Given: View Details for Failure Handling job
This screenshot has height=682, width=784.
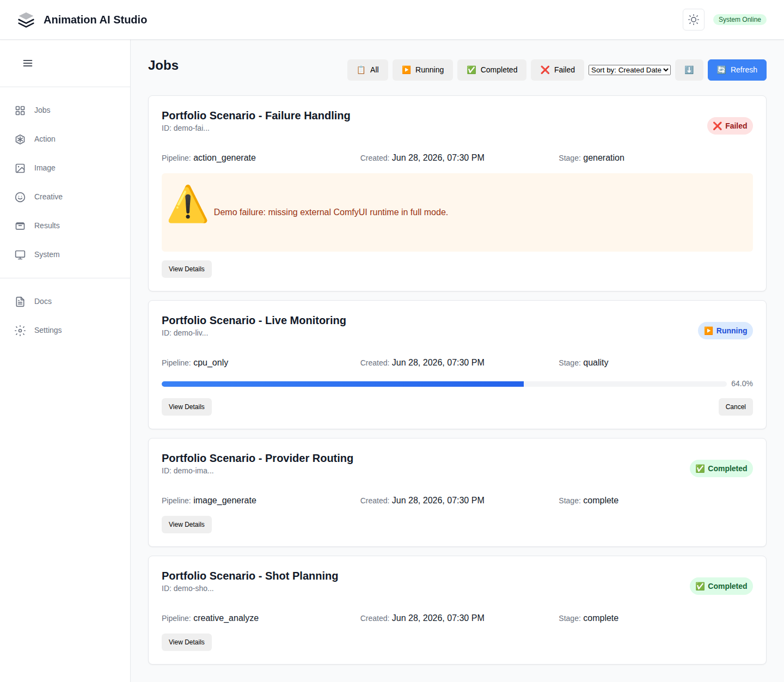Looking at the screenshot, I should [187, 269].
